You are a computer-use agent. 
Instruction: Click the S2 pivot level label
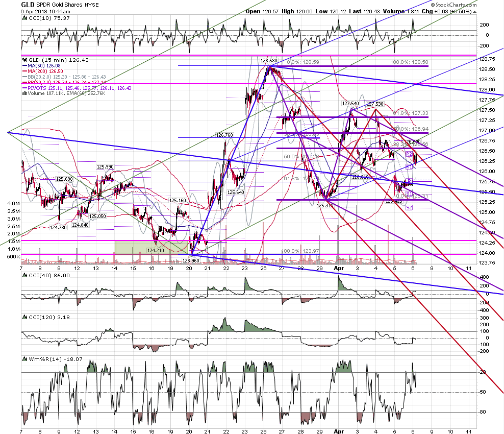(x=409, y=208)
